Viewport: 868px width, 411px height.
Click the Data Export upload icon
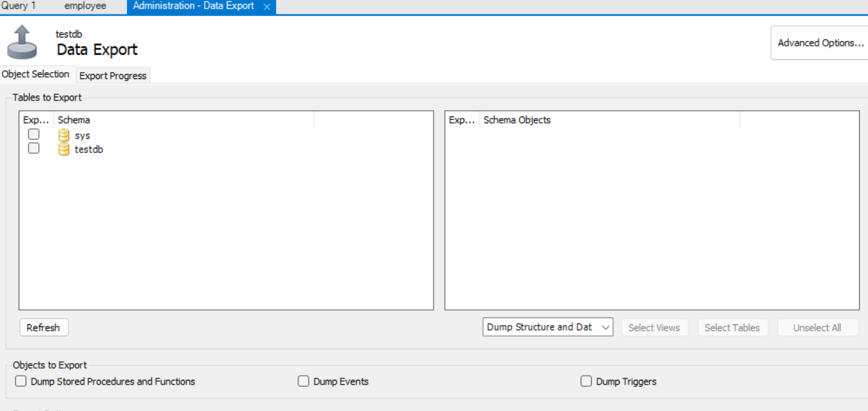(x=22, y=42)
